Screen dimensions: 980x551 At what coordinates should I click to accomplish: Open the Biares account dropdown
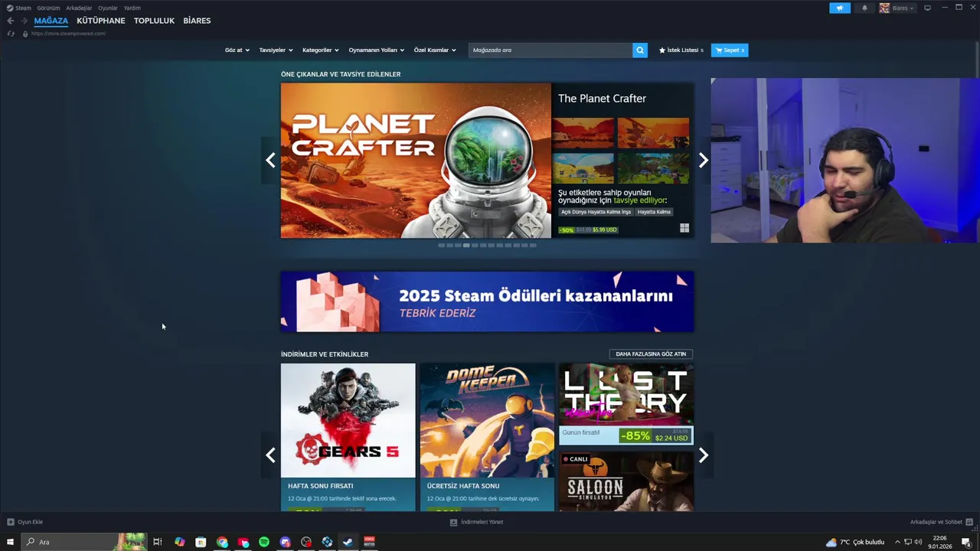tap(897, 8)
